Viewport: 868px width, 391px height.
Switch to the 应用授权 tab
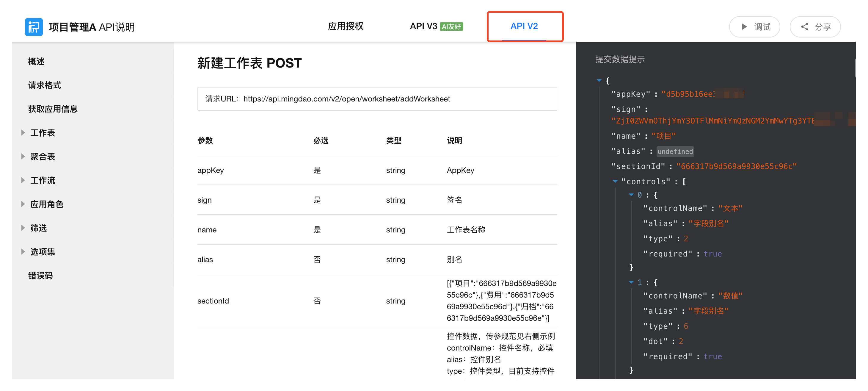point(345,26)
